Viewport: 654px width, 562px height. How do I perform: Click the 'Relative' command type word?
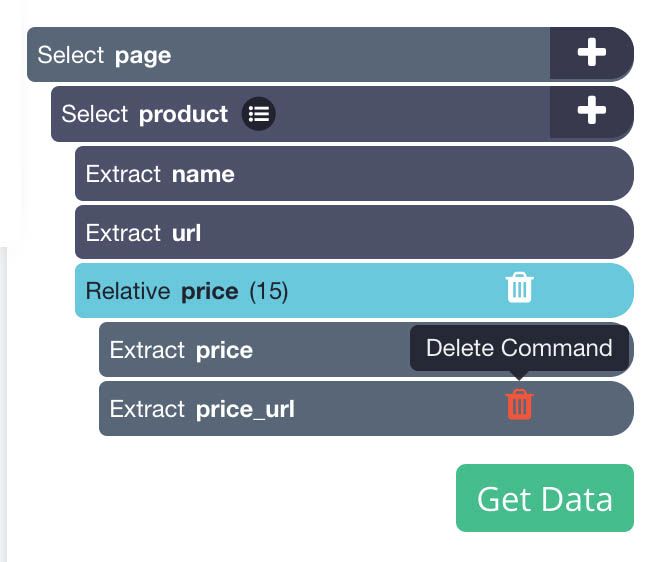point(128,291)
